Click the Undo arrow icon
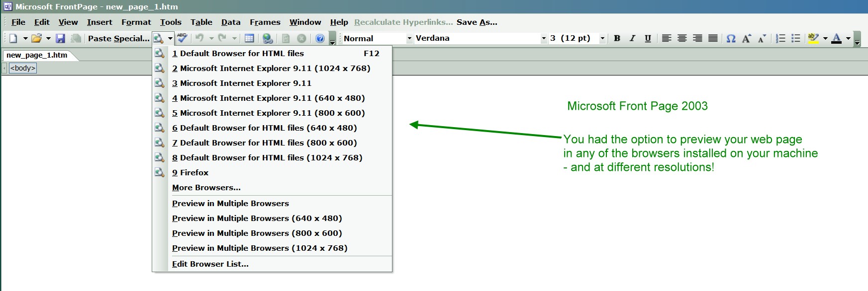 [199, 38]
